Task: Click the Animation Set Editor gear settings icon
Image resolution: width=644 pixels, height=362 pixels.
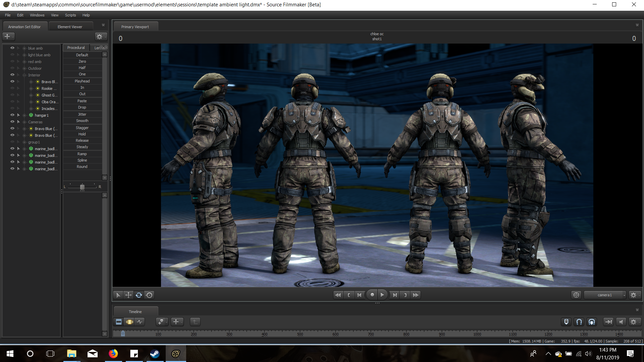Action: pos(99,37)
